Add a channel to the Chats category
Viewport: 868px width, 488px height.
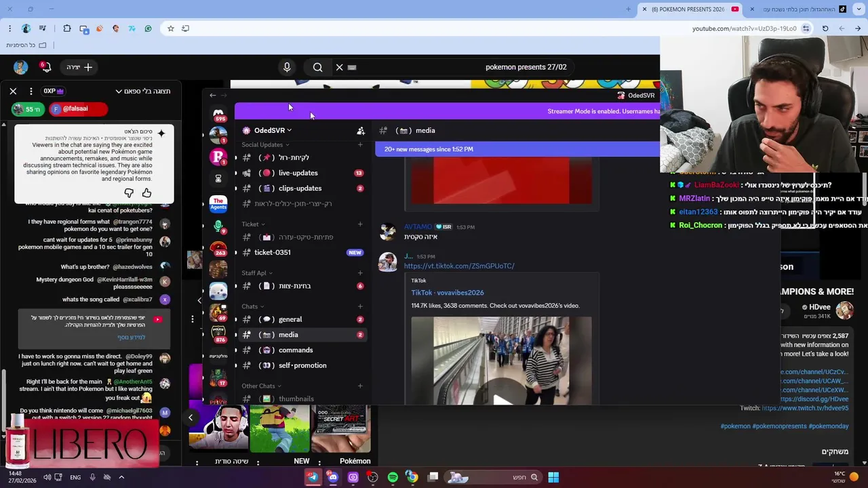360,306
